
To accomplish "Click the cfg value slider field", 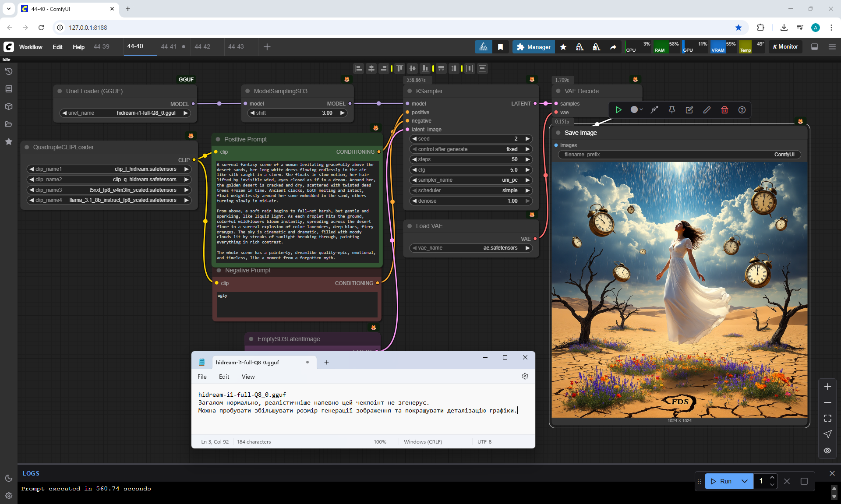I will [x=470, y=170].
